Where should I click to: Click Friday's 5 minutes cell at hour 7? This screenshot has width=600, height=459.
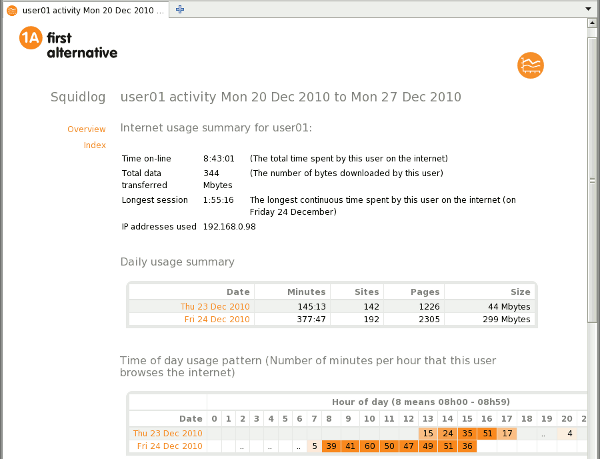(314, 446)
